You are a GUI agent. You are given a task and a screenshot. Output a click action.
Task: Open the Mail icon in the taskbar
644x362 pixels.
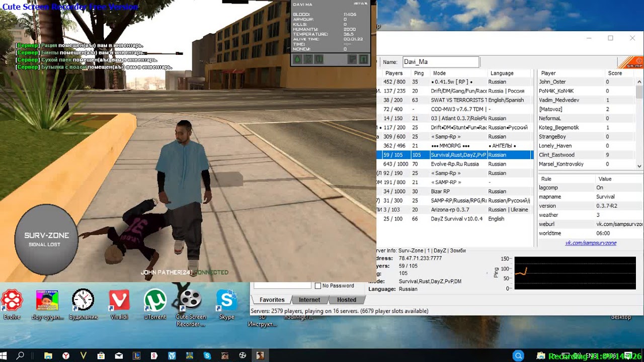[x=119, y=355]
